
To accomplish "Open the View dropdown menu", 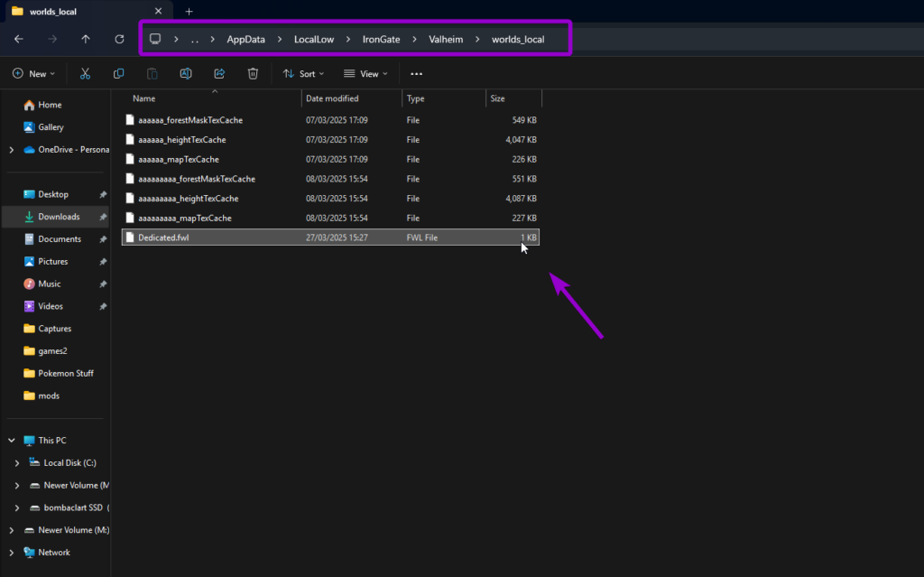I will tap(365, 74).
